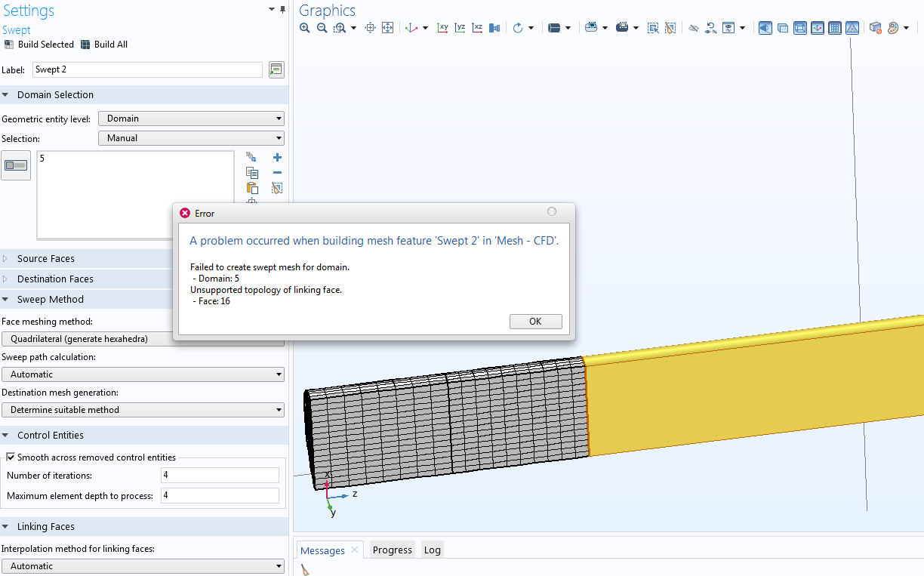Viewport: 924px width, 576px height.
Task: Open the Geometric entity level dropdown
Action: click(191, 119)
